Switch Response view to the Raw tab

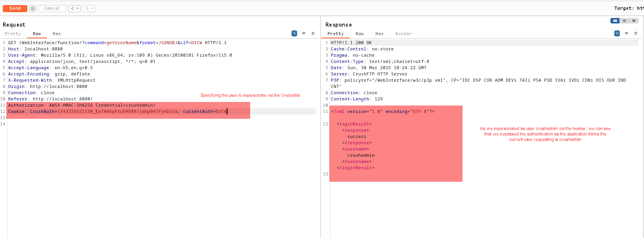pyautogui.click(x=359, y=34)
